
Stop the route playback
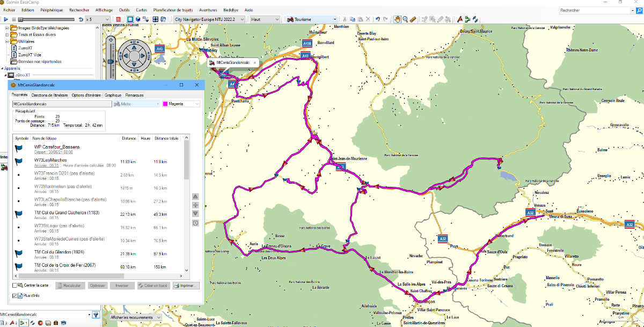click(x=13, y=19)
